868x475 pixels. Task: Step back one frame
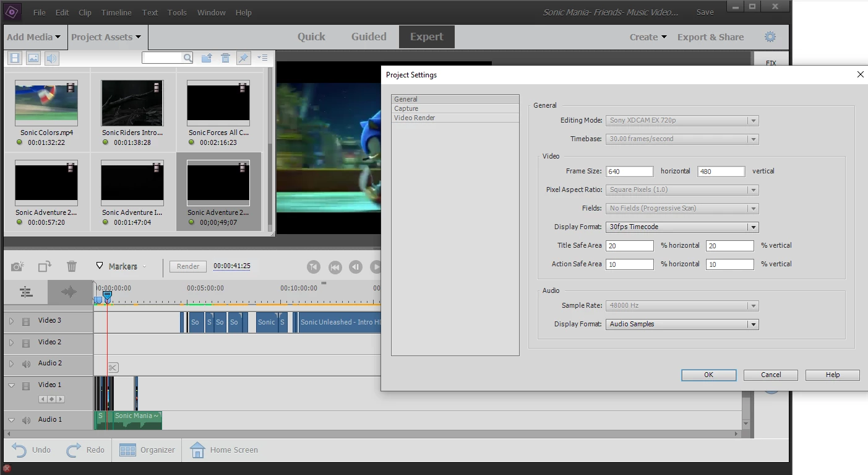(356, 267)
